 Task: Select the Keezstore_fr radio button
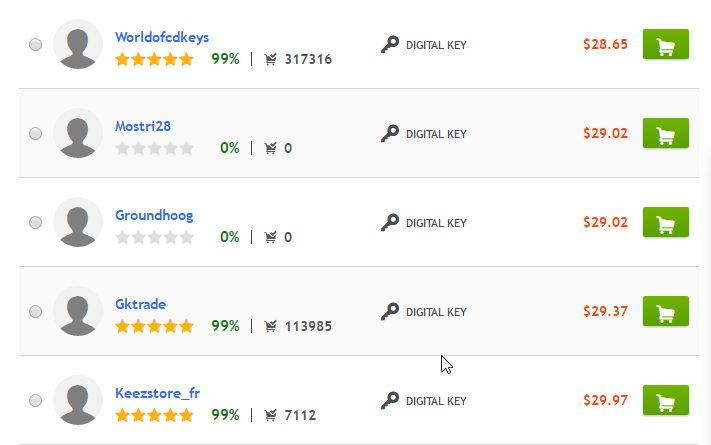[x=36, y=401]
